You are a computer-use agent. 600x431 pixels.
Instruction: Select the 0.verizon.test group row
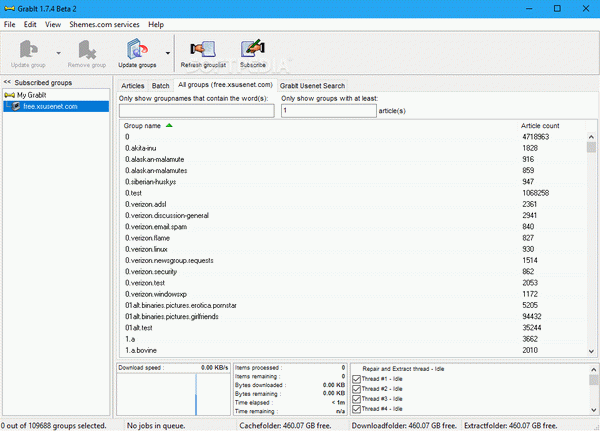pos(353,282)
